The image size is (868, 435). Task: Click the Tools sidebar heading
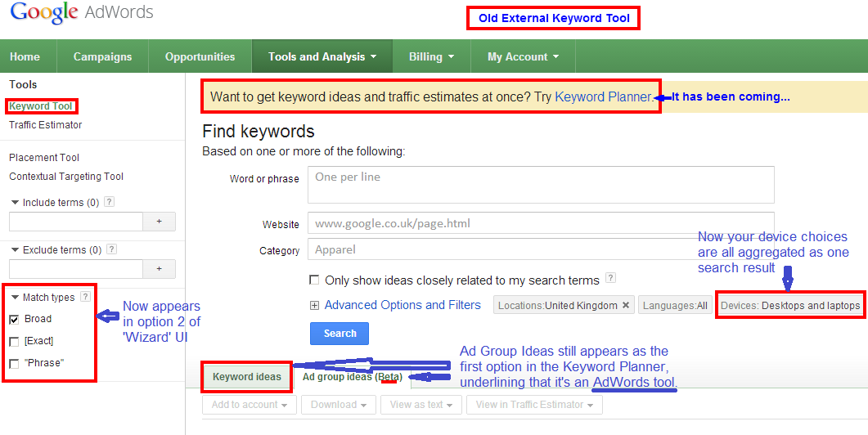23,85
